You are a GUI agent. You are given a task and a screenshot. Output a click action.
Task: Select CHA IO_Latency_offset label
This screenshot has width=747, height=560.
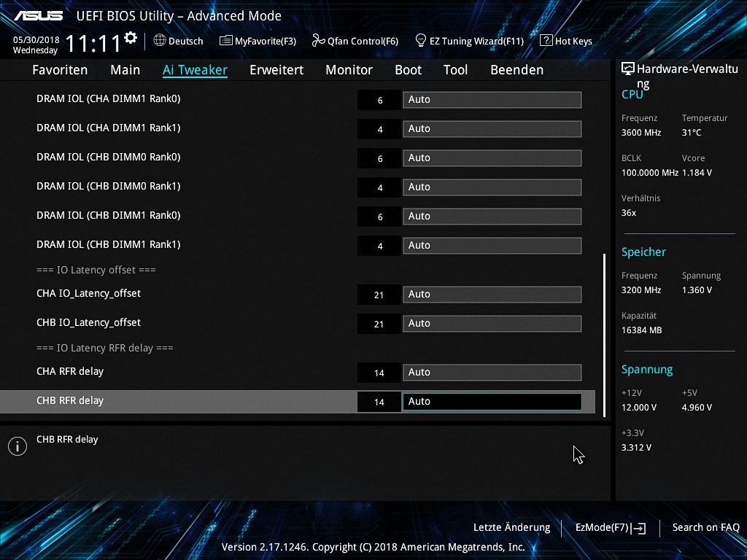pos(88,293)
